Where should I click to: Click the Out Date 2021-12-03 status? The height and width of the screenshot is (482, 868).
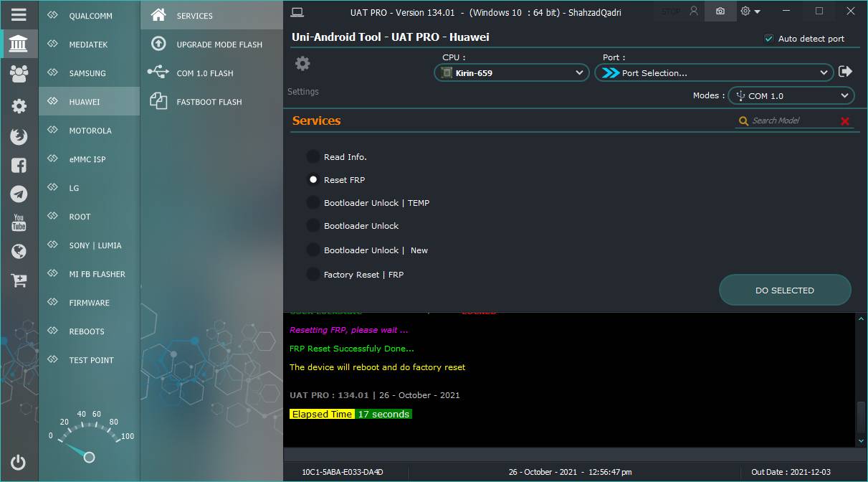[x=792, y=472]
